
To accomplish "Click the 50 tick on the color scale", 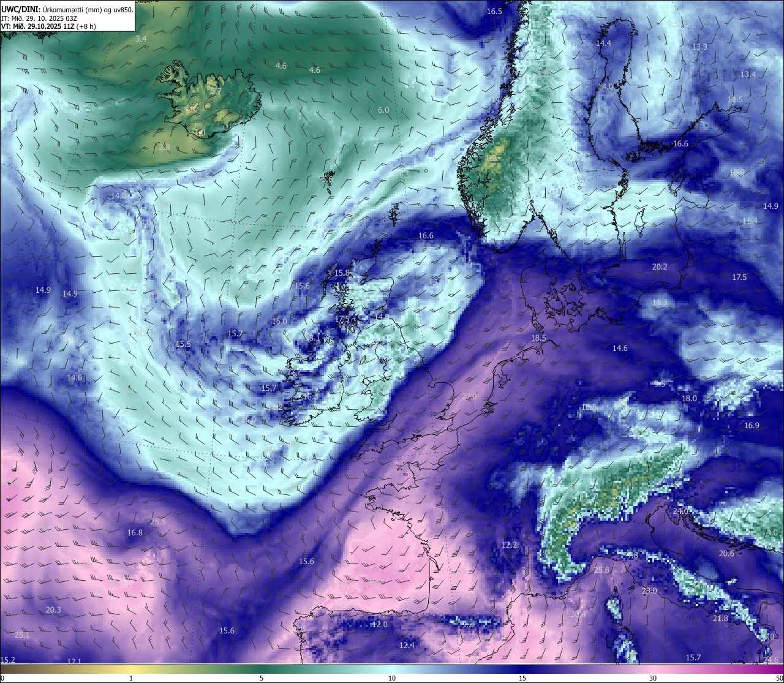I will point(779,678).
